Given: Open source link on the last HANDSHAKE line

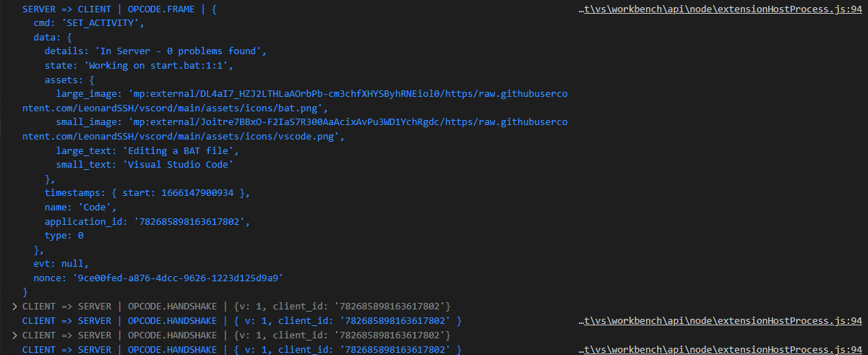Looking at the screenshot, I should [x=721, y=349].
